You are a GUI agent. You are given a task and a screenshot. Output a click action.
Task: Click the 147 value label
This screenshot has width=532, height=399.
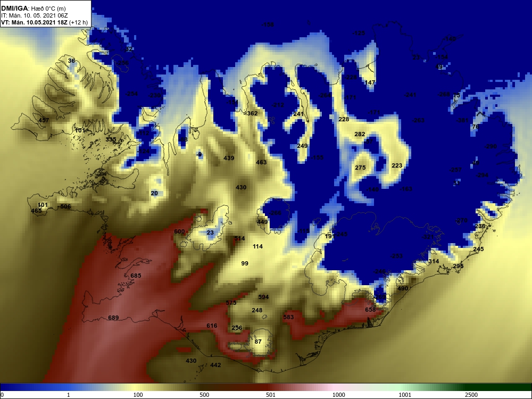[370, 82]
